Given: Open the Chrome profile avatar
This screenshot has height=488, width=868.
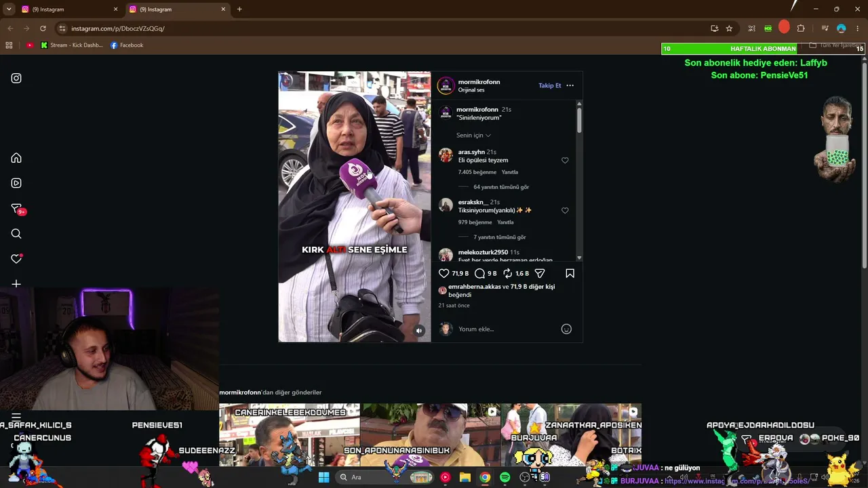Looking at the screenshot, I should tap(842, 28).
